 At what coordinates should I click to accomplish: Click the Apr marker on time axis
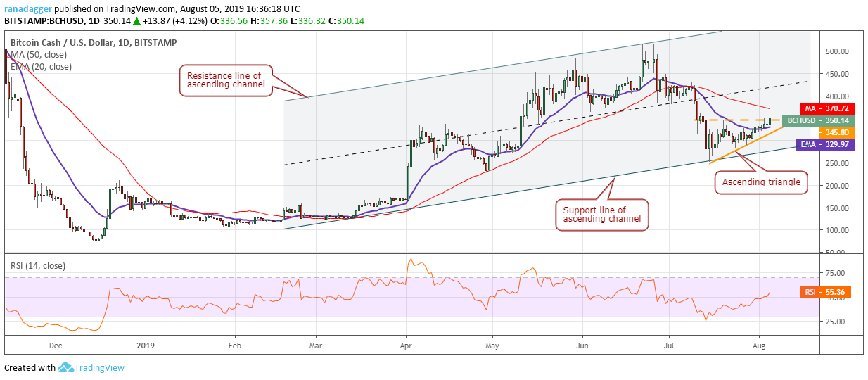click(x=405, y=346)
